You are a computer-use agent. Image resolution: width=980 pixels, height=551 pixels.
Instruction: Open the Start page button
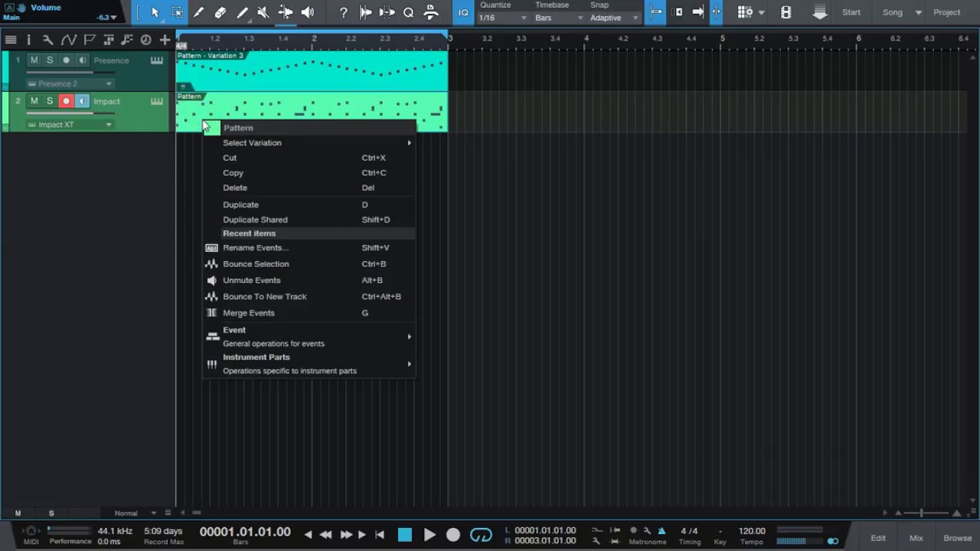point(851,12)
